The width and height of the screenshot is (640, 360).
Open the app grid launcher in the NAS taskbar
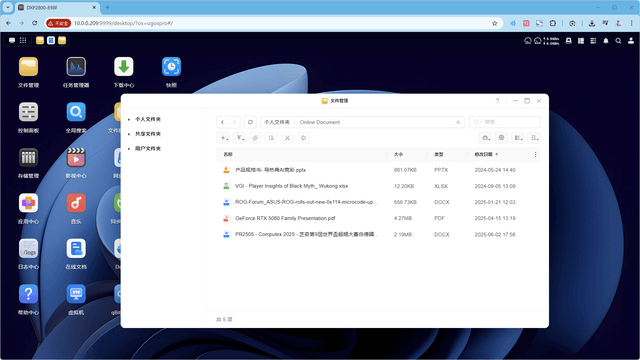click(23, 40)
